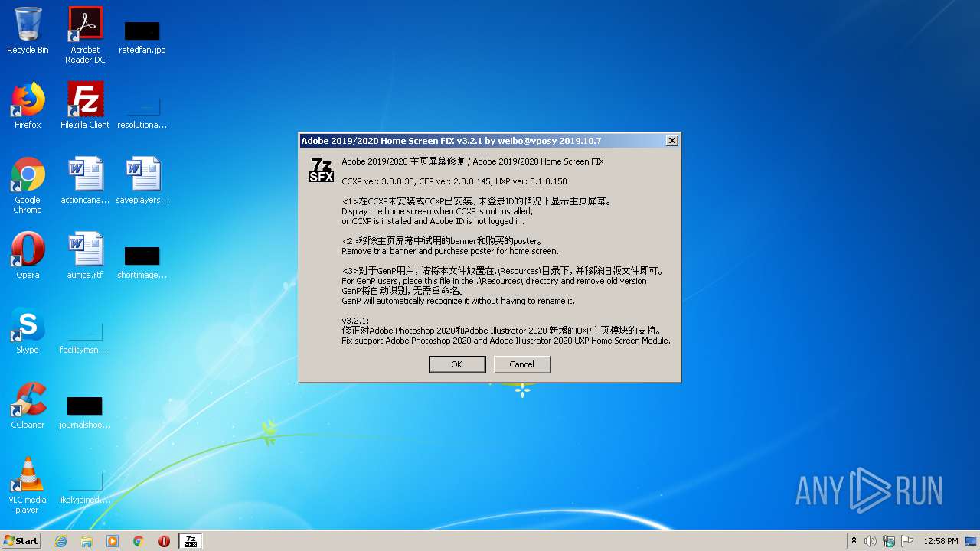Image resolution: width=980 pixels, height=551 pixels.
Task: Open the volume speaker tray icon
Action: [871, 541]
